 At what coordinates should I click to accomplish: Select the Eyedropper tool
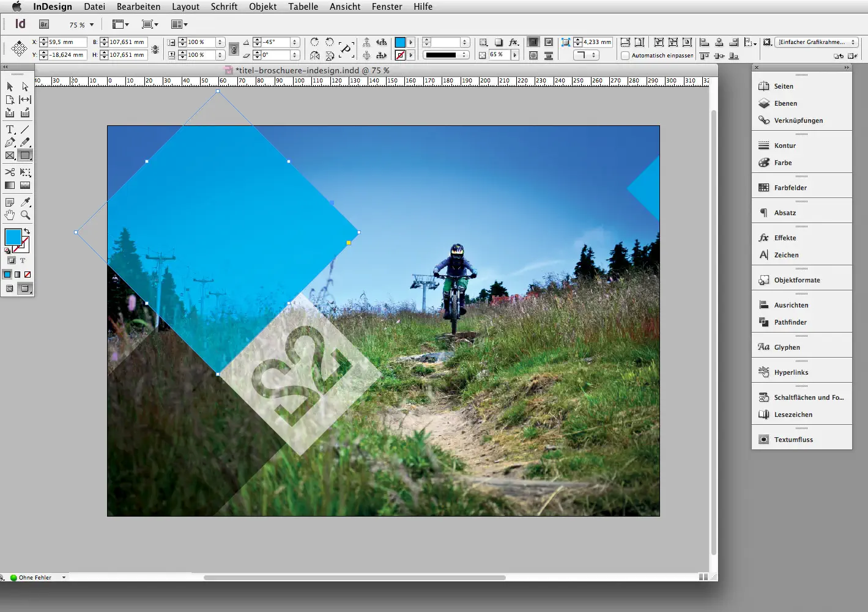tap(26, 202)
